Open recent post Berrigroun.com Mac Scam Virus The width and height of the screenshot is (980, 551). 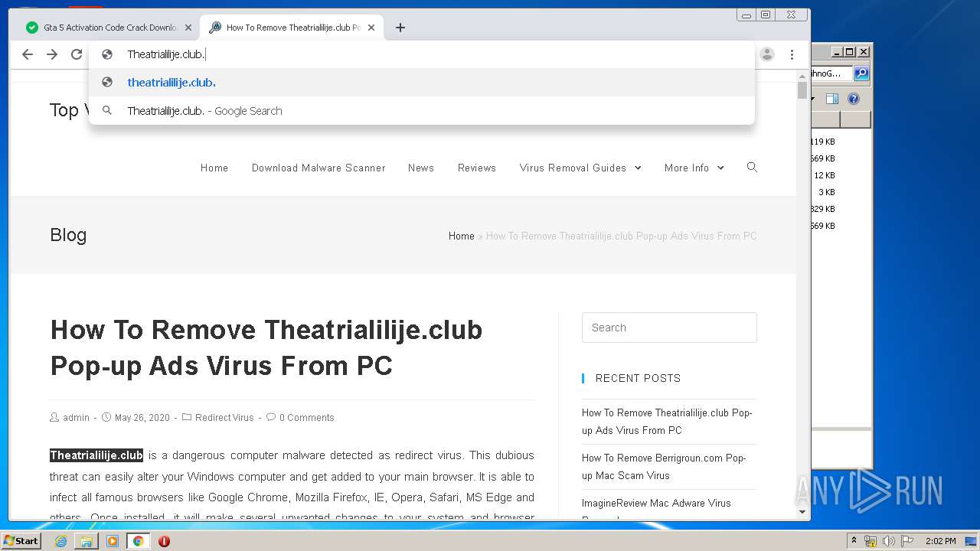point(664,467)
